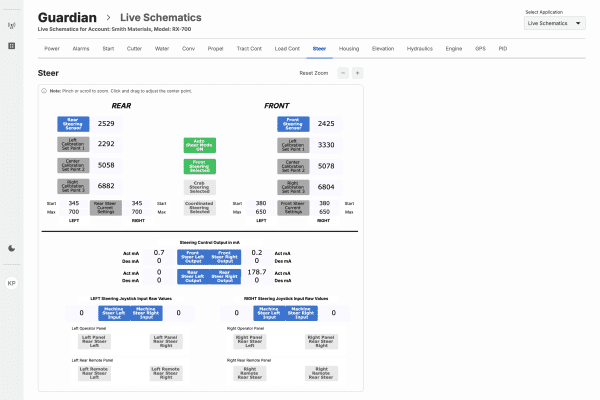Click the signal antenna icon in sidebar

click(x=11, y=26)
